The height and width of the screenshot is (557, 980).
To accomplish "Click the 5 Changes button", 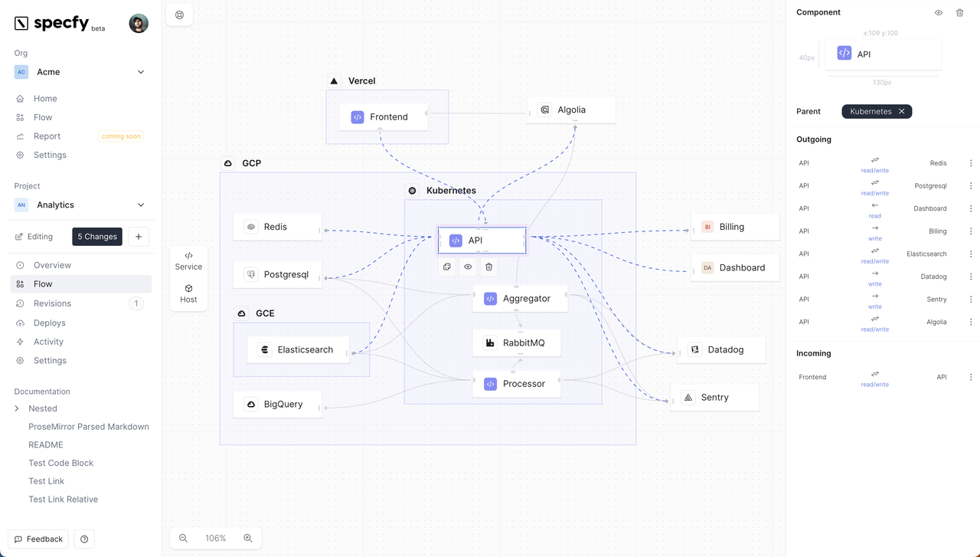I will pyautogui.click(x=97, y=237).
